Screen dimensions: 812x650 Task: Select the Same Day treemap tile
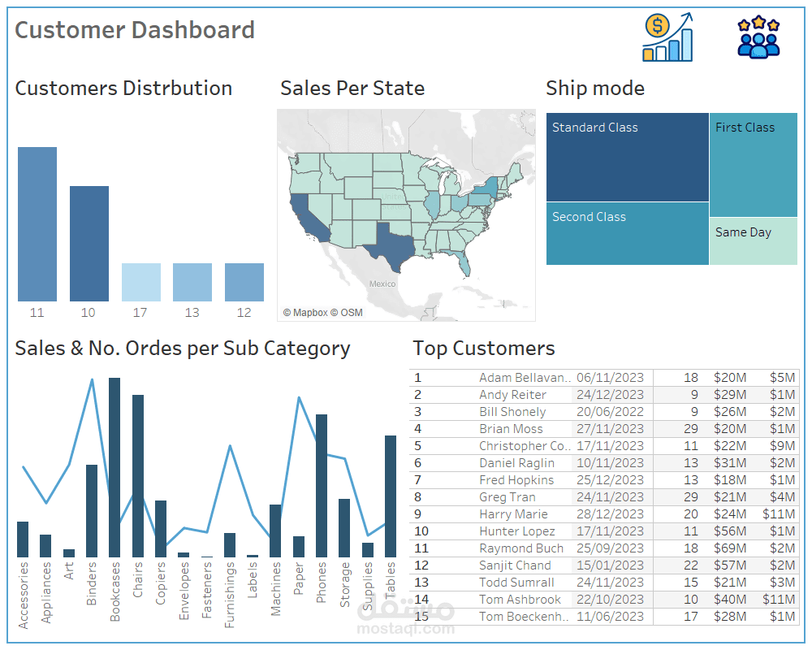click(x=753, y=241)
